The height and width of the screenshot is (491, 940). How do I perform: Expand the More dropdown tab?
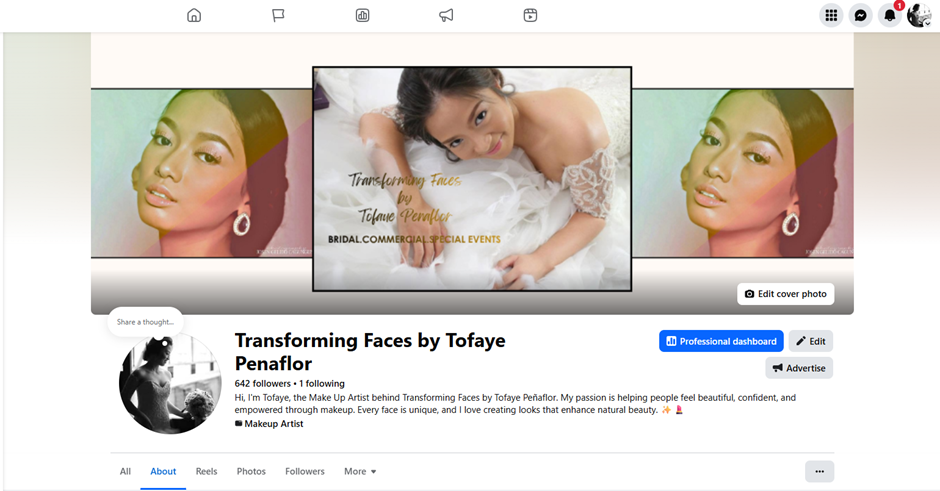tap(360, 471)
